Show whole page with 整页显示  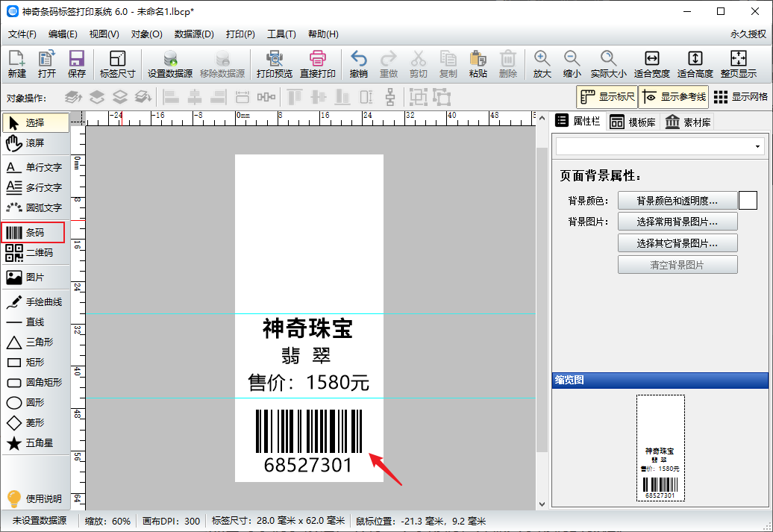click(x=739, y=64)
